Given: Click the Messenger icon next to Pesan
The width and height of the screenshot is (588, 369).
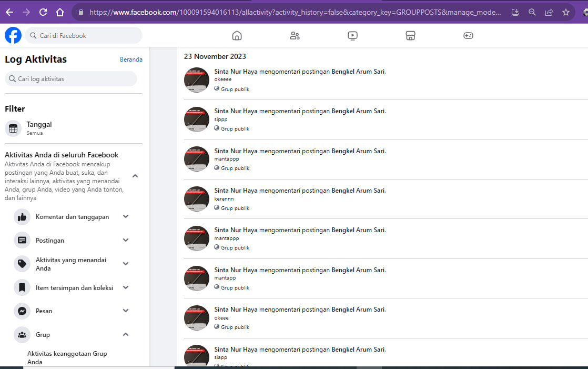Looking at the screenshot, I should click(x=22, y=311).
